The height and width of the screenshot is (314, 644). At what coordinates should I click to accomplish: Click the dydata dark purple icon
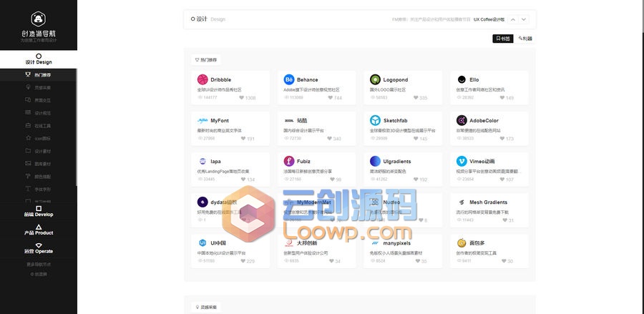(x=203, y=202)
